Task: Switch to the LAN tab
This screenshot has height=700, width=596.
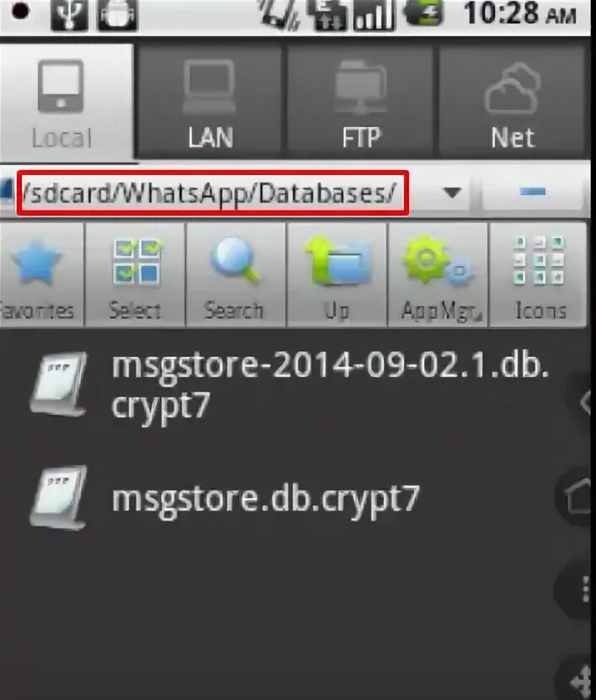Action: [210, 102]
